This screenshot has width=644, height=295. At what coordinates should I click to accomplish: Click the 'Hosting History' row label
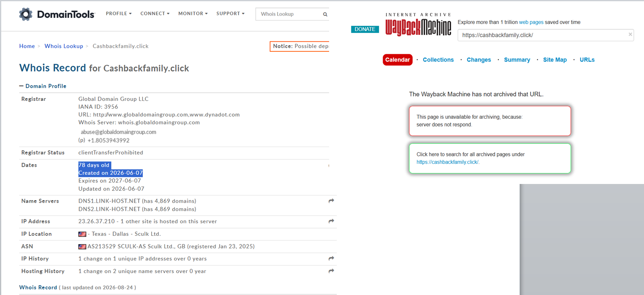[43, 271]
